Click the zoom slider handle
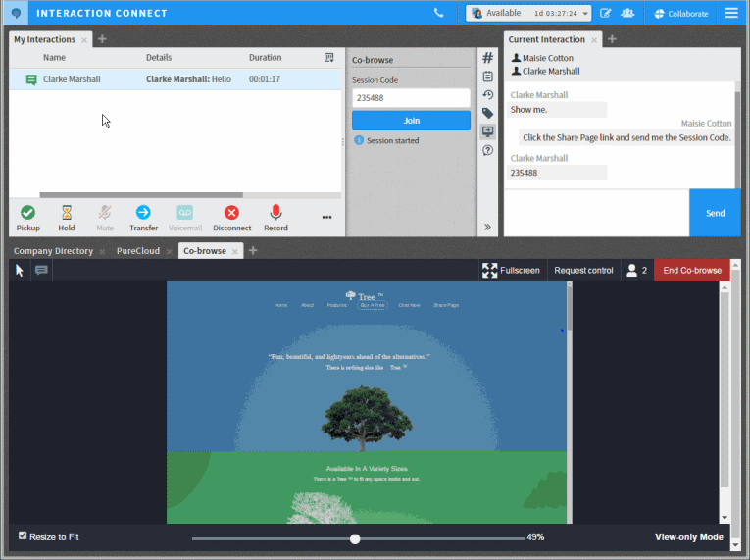750x560 pixels. 355,538
